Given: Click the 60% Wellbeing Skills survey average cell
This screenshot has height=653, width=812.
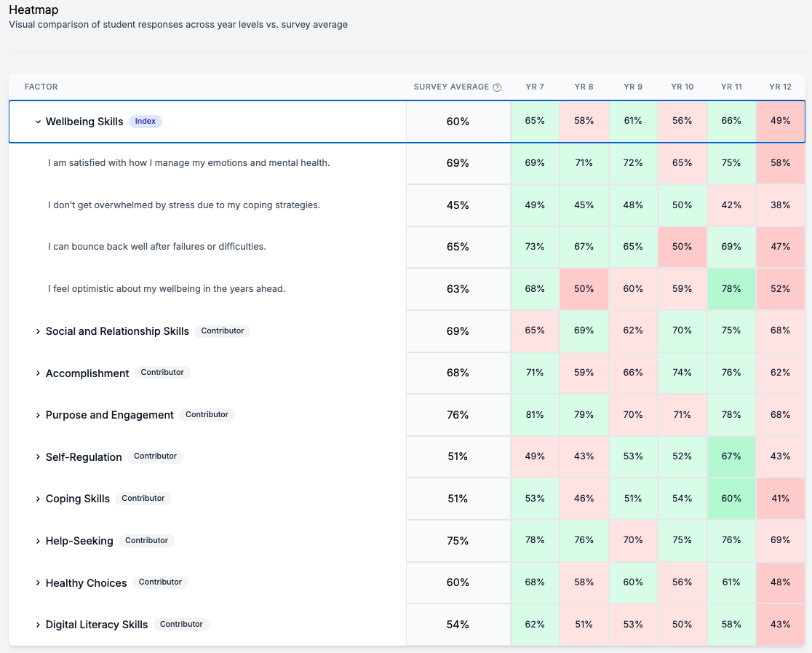Looking at the screenshot, I should (458, 122).
